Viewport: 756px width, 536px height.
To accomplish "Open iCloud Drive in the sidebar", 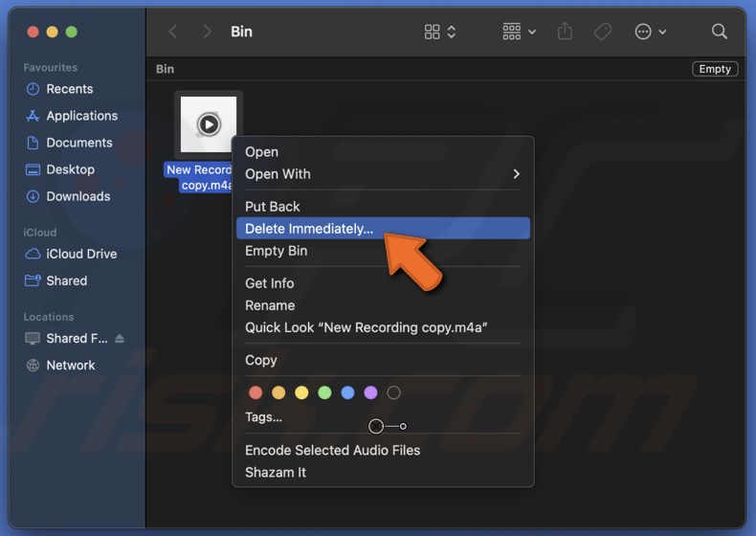I will [81, 254].
